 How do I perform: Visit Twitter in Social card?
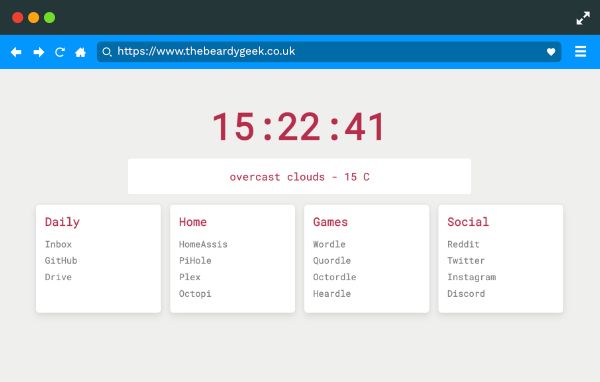pos(466,261)
